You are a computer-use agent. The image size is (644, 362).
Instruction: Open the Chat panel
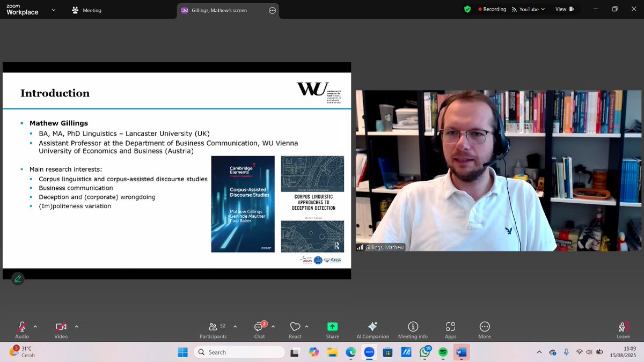coord(260,330)
